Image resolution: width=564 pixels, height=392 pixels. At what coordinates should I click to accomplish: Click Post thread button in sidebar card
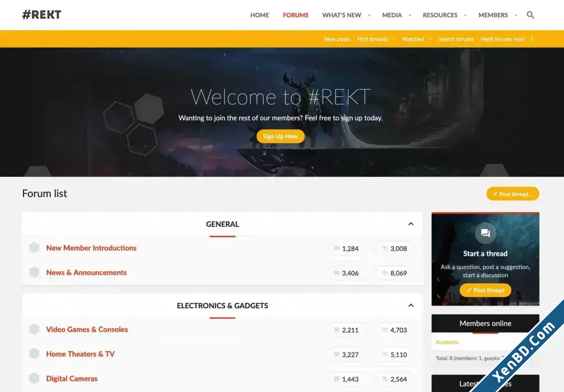[x=485, y=290]
